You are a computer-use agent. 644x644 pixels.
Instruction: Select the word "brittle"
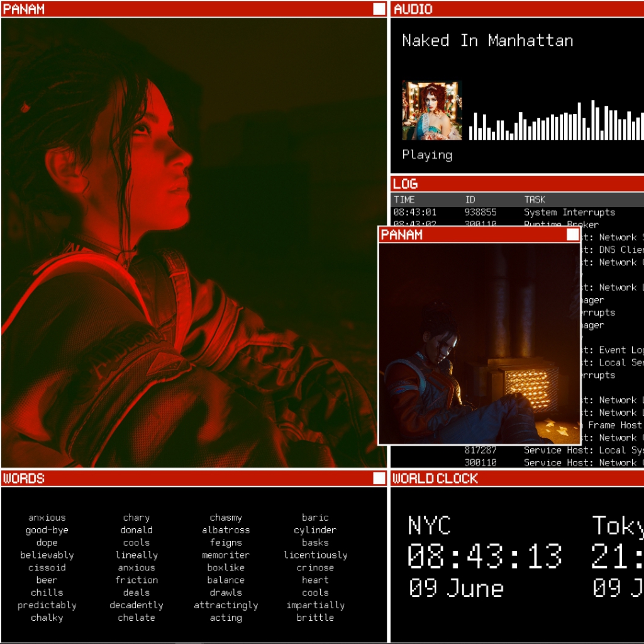[315, 618]
